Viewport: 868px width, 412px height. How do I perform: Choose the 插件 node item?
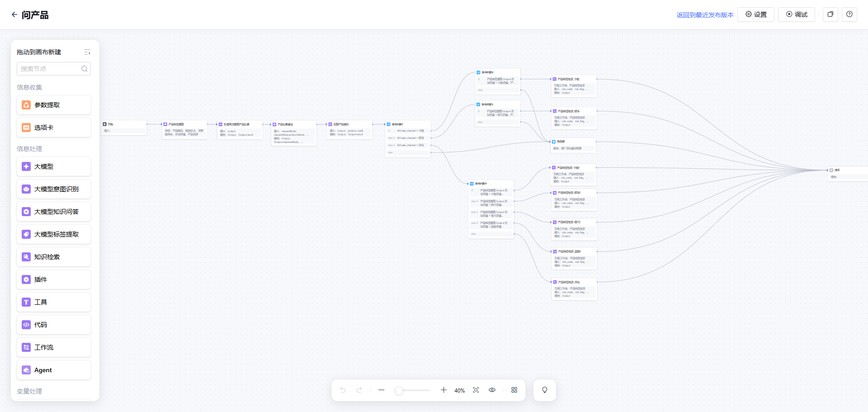click(x=54, y=279)
